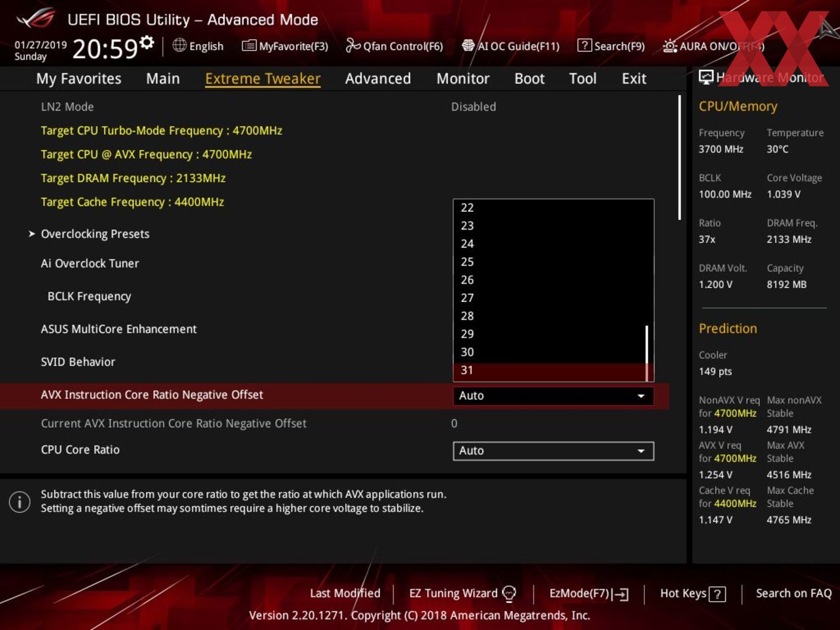Click the Search on FAQ link

pos(794,594)
